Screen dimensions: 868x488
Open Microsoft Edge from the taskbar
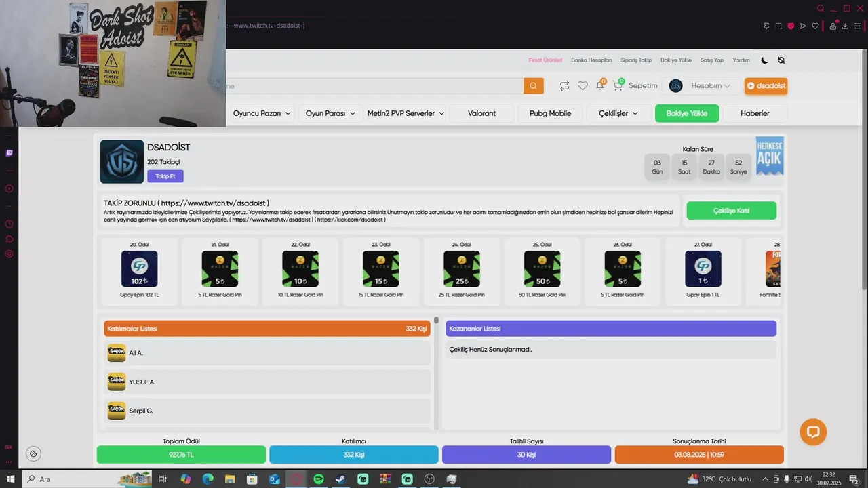pos(208,479)
